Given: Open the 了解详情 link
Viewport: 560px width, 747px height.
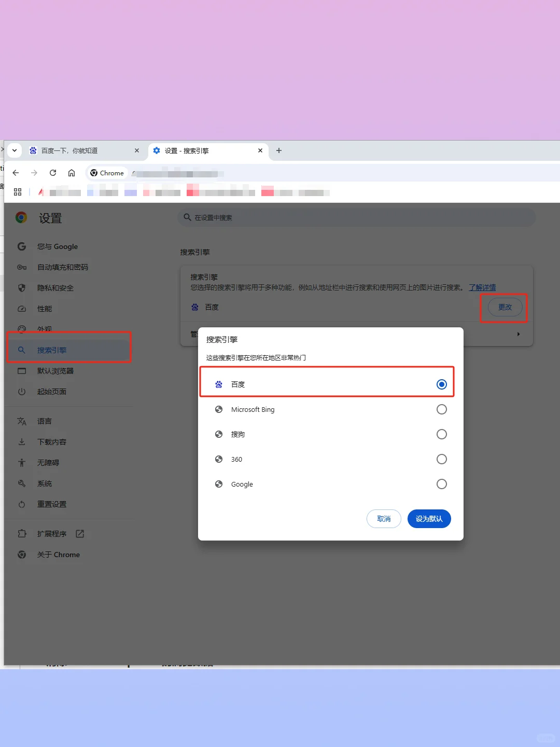Looking at the screenshot, I should click(x=482, y=287).
